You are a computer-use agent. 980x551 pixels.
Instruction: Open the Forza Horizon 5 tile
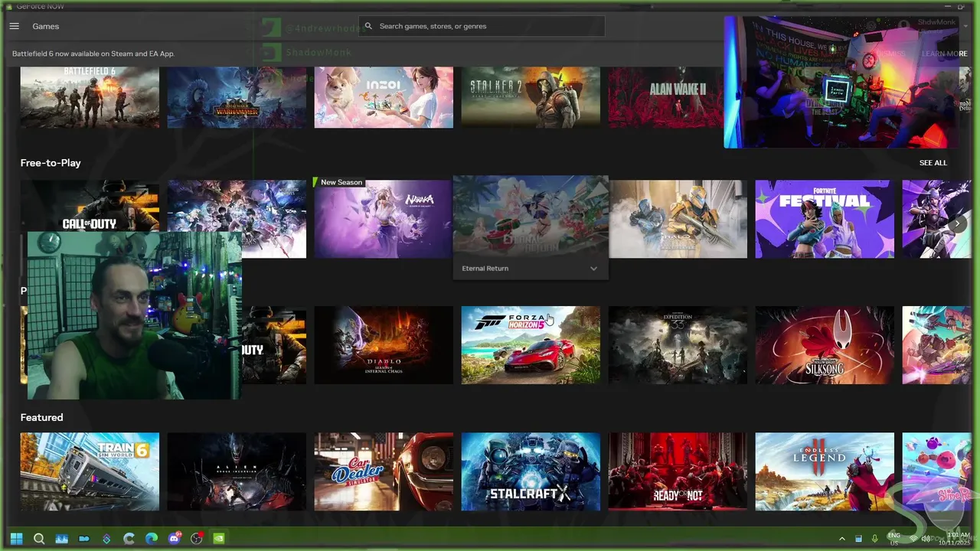(x=531, y=345)
